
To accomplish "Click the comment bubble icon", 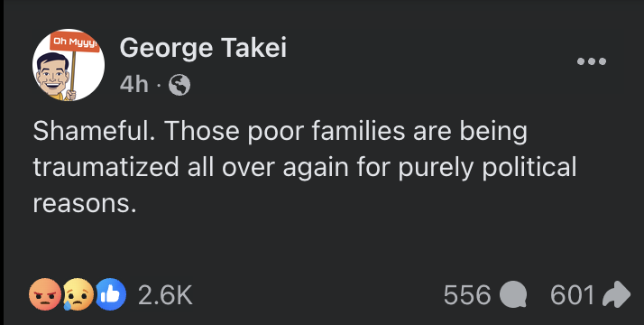I will [513, 295].
